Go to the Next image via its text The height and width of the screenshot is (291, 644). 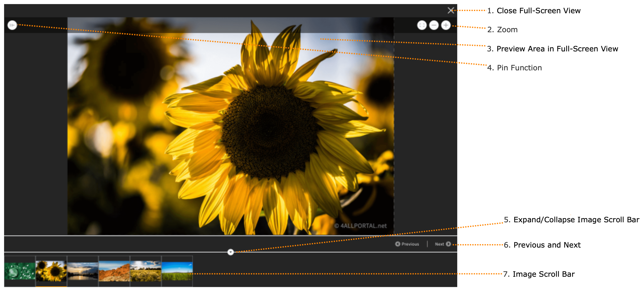(439, 244)
